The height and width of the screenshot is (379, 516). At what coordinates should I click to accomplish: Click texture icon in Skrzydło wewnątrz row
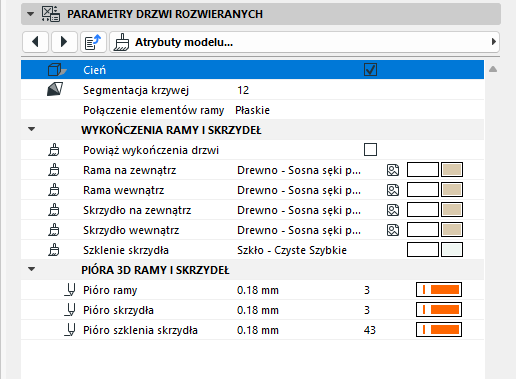(x=393, y=230)
